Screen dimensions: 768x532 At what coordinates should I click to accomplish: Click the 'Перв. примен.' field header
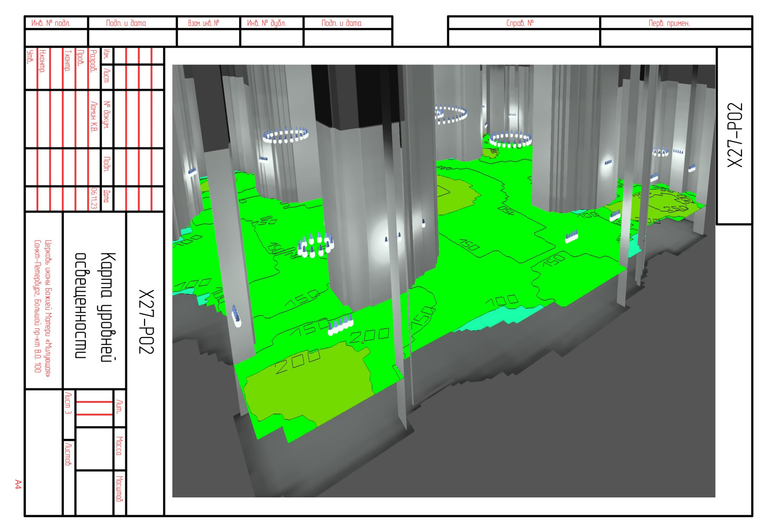pos(669,23)
